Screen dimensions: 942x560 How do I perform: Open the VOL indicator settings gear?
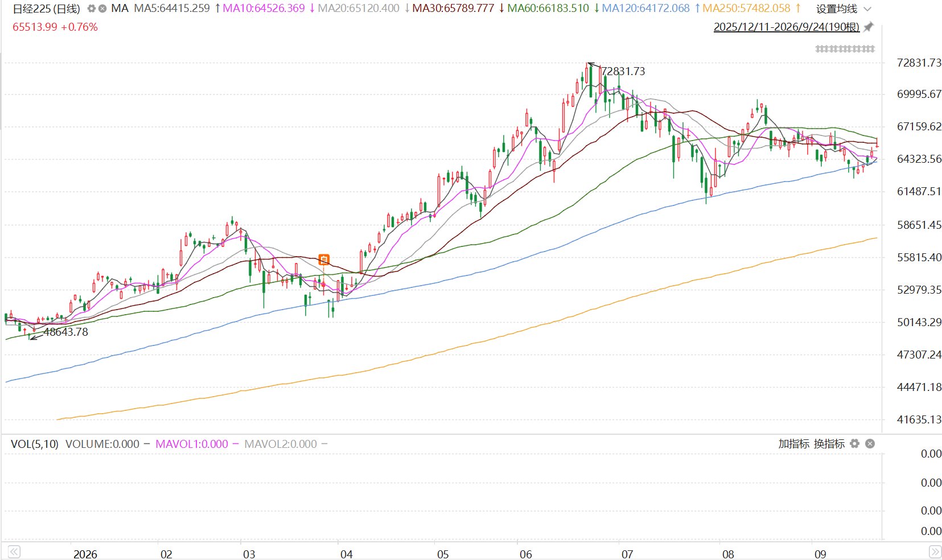click(x=854, y=443)
